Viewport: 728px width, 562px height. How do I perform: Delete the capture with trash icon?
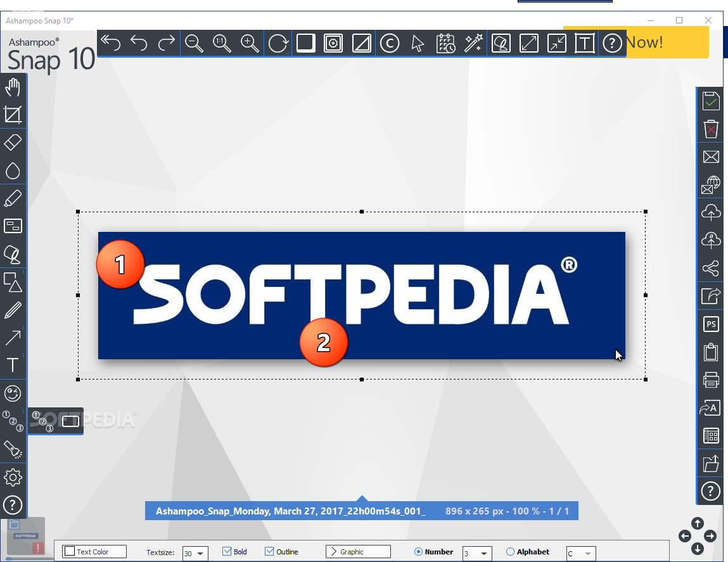711,129
